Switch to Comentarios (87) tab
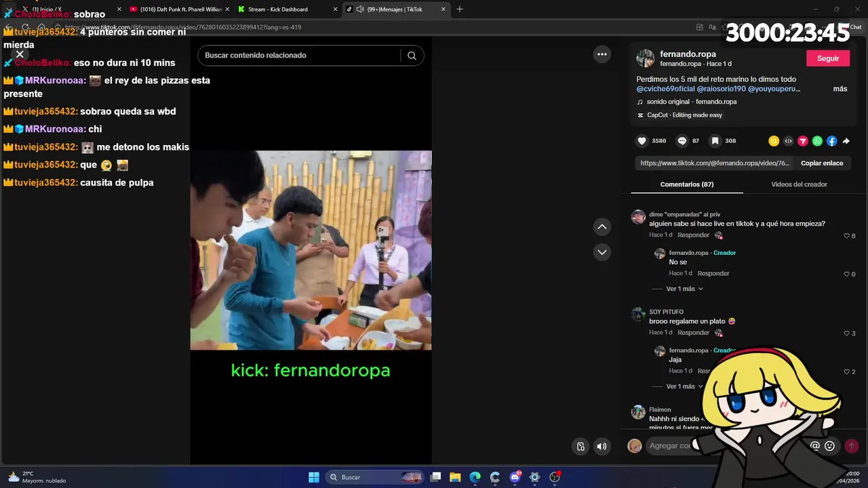 pos(687,184)
